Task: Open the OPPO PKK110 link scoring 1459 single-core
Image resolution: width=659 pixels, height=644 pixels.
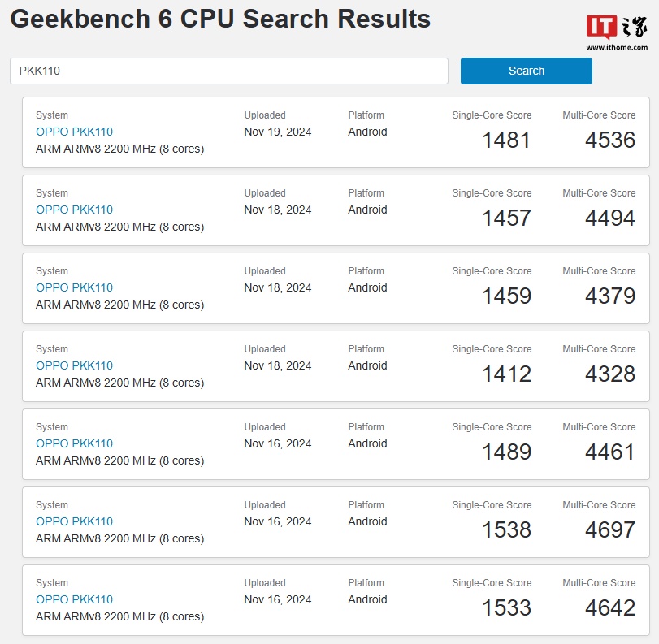Action: tap(74, 287)
